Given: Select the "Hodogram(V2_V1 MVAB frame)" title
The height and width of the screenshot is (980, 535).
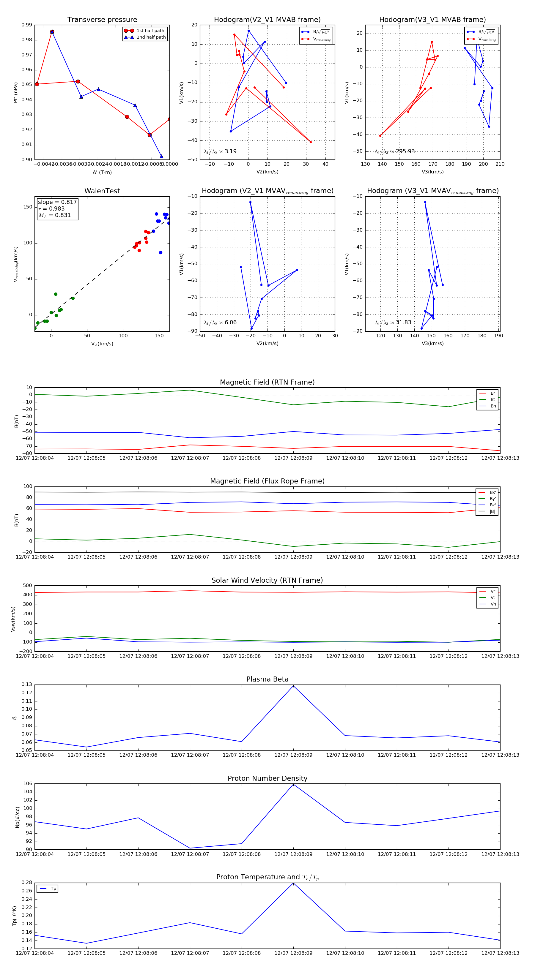Looking at the screenshot, I should click(267, 20).
